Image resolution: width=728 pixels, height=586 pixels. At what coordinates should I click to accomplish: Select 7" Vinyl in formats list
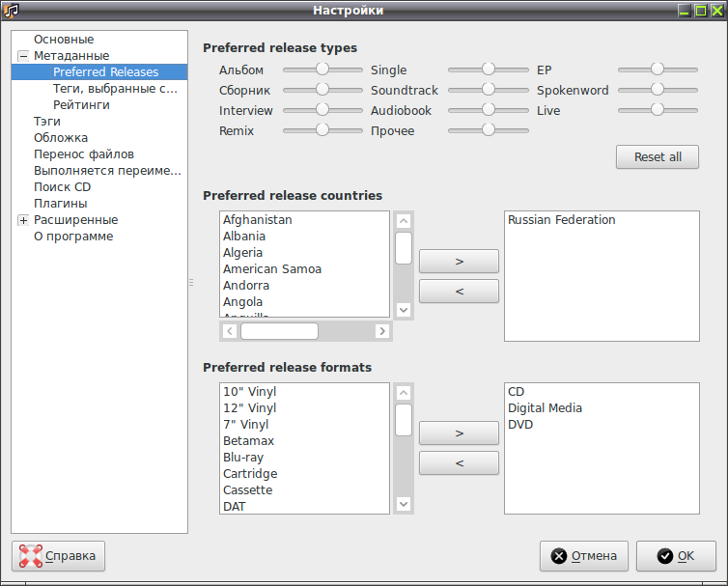[304, 425]
